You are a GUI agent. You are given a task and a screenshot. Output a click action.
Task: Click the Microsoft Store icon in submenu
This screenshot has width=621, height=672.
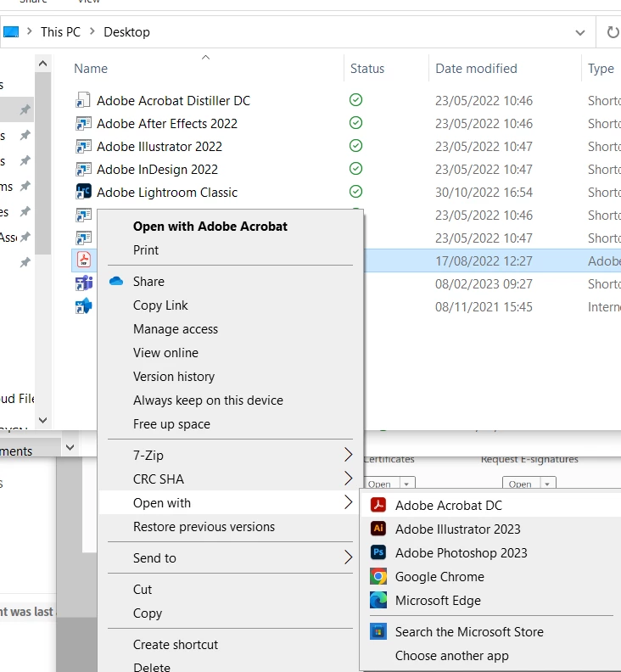378,631
